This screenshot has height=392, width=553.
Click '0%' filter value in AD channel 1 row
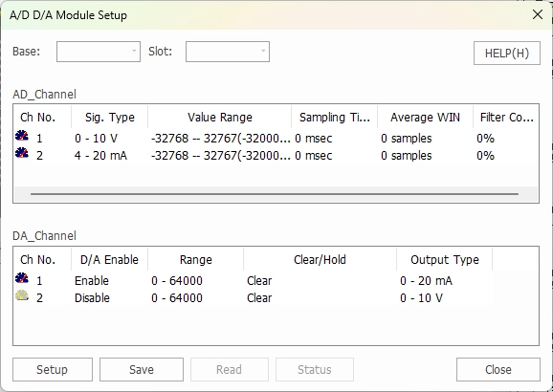pos(485,139)
